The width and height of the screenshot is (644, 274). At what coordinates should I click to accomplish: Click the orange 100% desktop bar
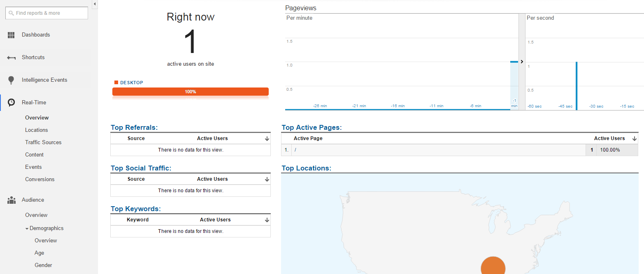pos(191,92)
